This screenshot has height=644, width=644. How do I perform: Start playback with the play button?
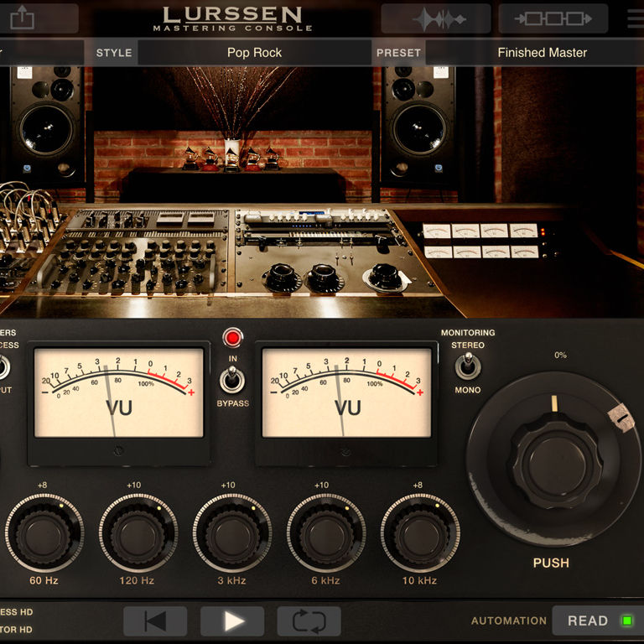coord(232,621)
